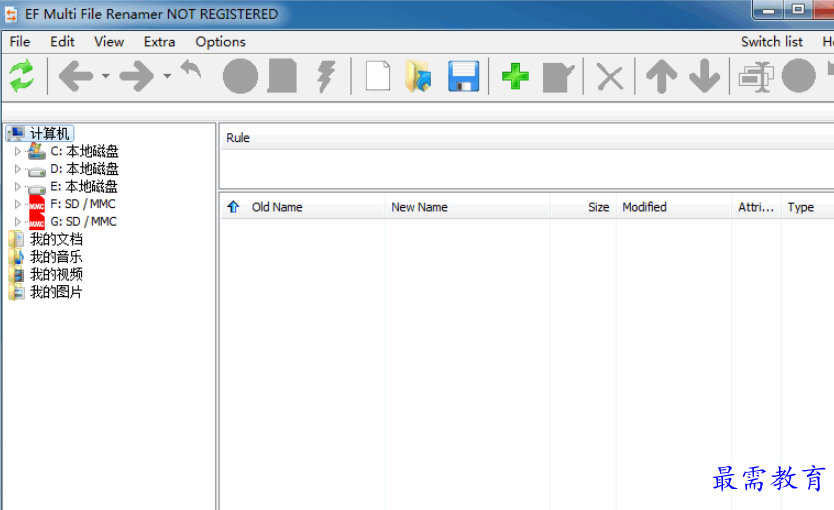Click the F: red MMC card icon
This screenshot has width=834, height=510.
(37, 205)
